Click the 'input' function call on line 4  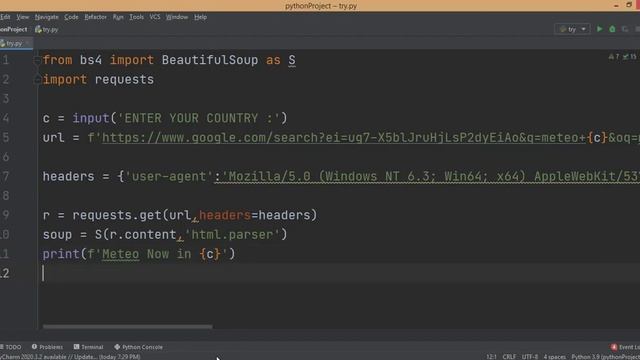click(x=91, y=118)
